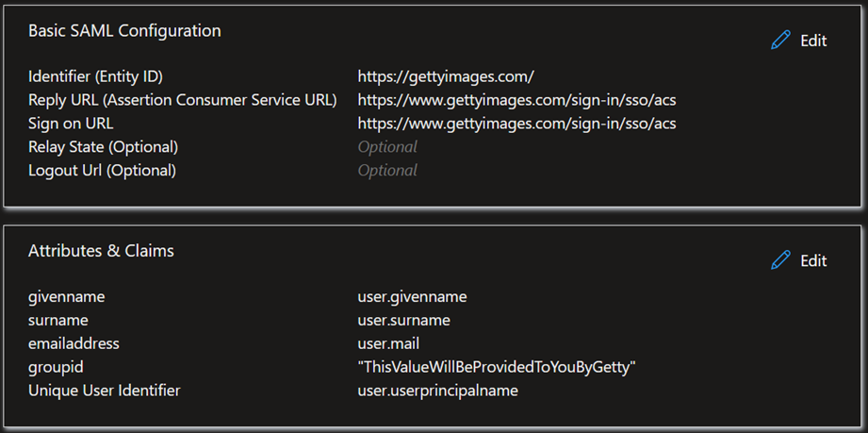Click the Sign on URL label
The height and width of the screenshot is (433, 868).
click(x=71, y=124)
